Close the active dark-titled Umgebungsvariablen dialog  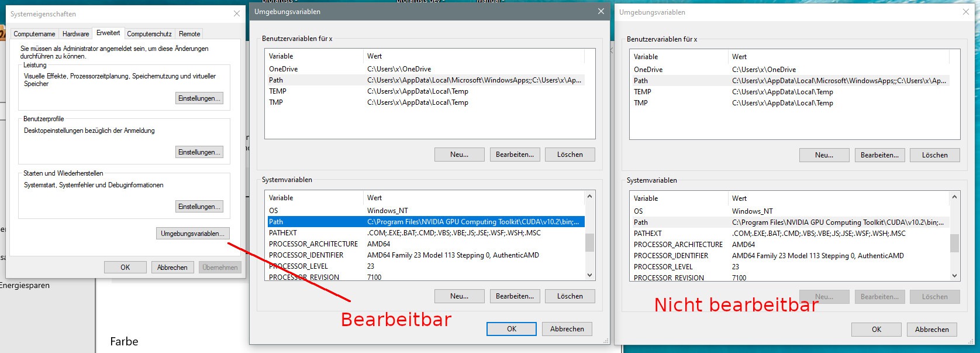tap(601, 12)
